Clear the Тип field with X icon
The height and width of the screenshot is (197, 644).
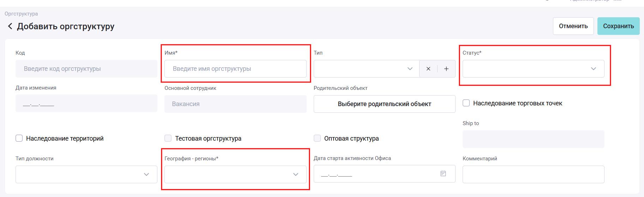pyautogui.click(x=428, y=69)
